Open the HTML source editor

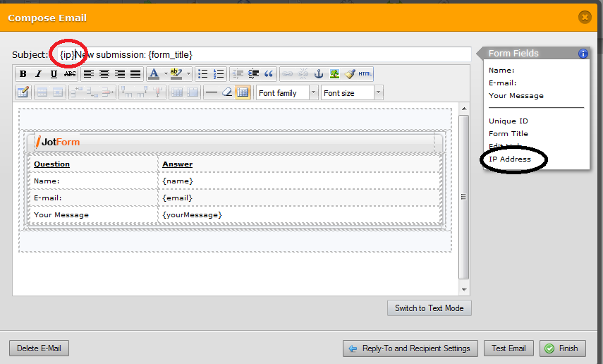coord(365,74)
